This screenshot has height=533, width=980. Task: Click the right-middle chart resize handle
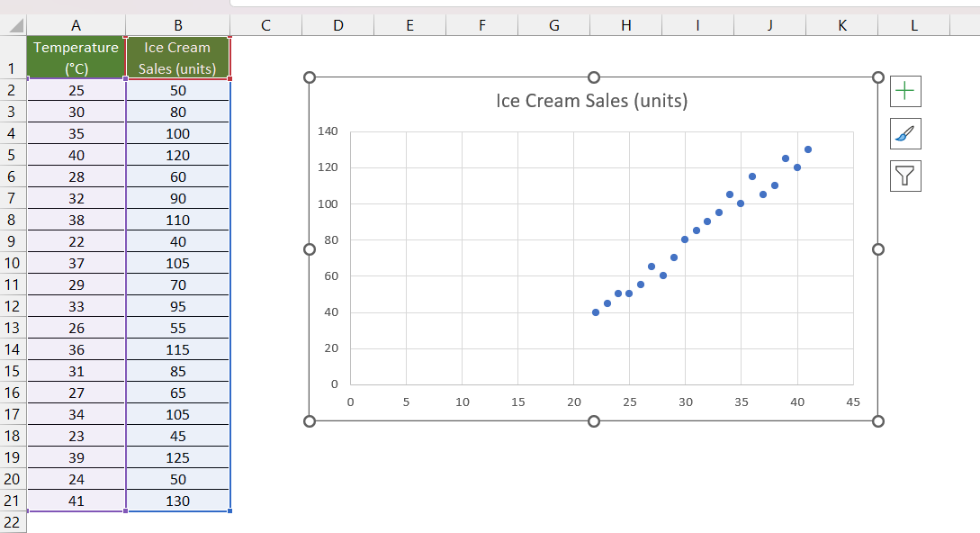click(x=878, y=249)
